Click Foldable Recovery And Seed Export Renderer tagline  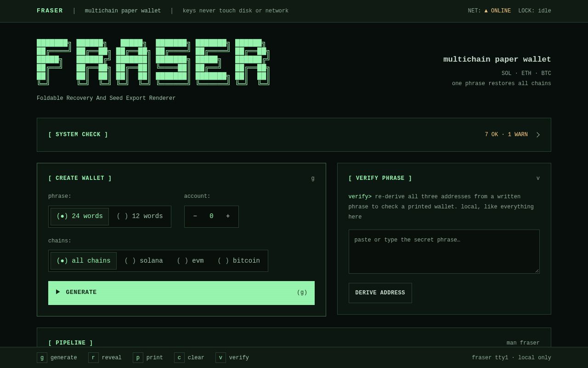click(x=106, y=98)
